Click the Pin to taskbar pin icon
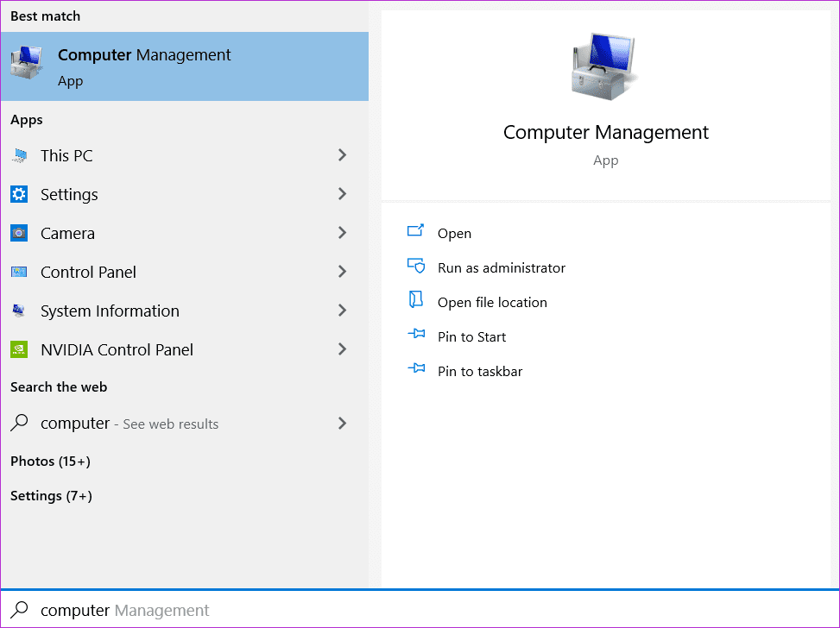The image size is (840, 628). click(416, 368)
